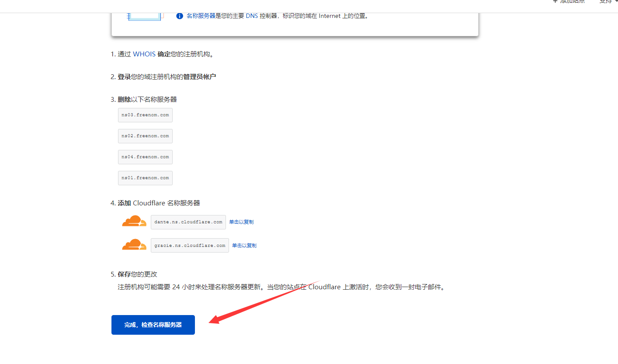Click the DNS link in info note
Viewport: 618px width, 364px height.
click(x=252, y=16)
